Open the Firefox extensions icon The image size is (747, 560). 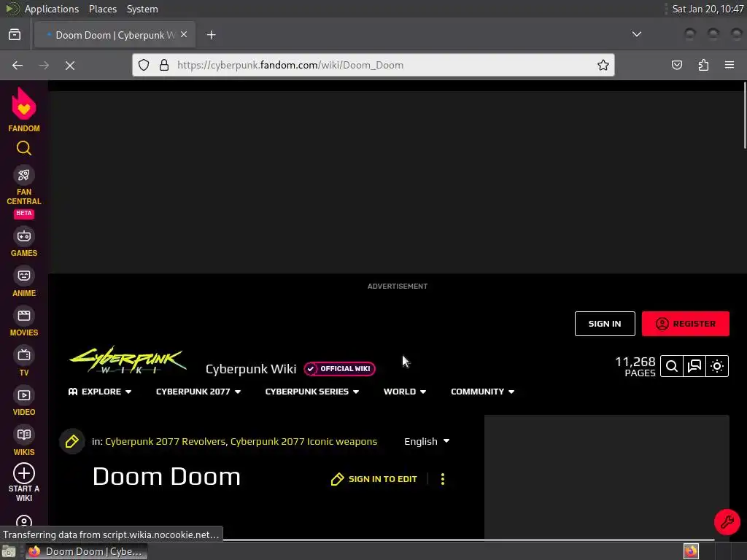click(x=703, y=65)
